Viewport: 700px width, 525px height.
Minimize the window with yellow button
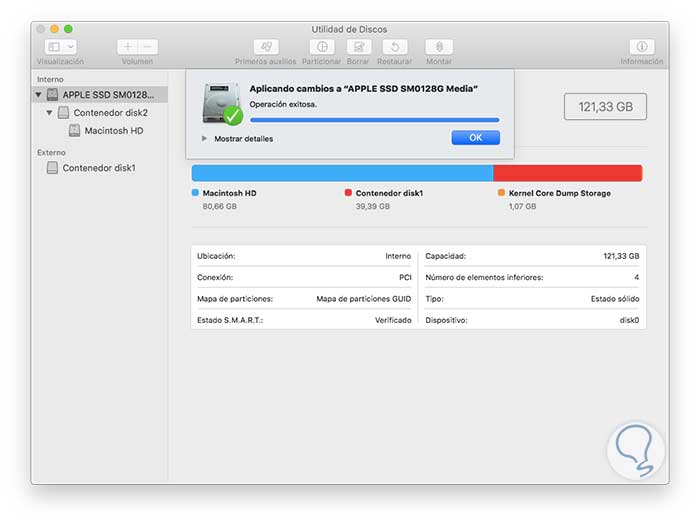point(54,29)
